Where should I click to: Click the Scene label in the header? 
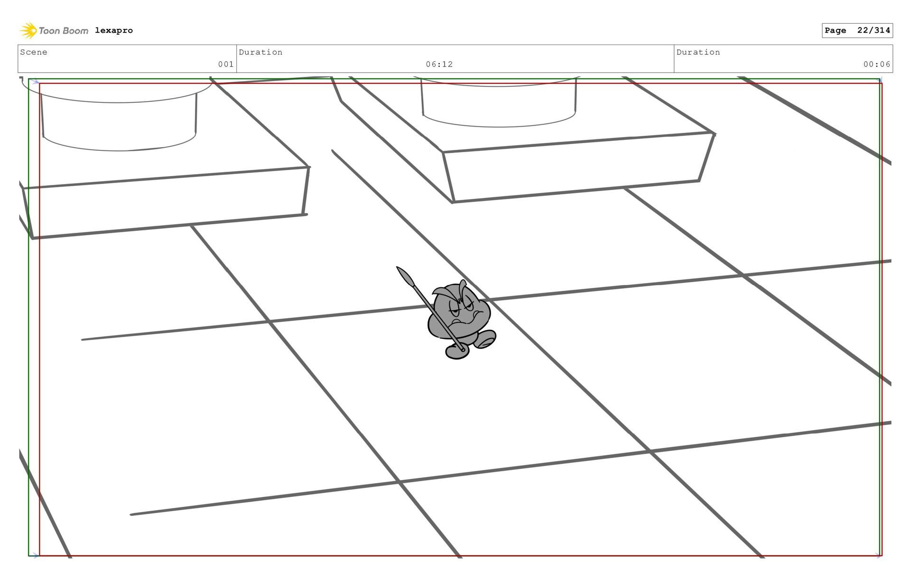point(34,52)
